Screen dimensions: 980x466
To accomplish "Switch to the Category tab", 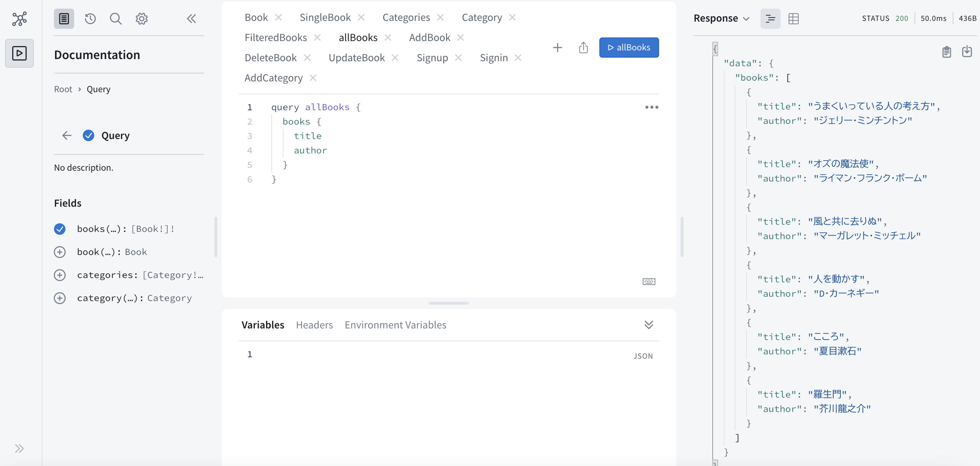I will point(482,17).
